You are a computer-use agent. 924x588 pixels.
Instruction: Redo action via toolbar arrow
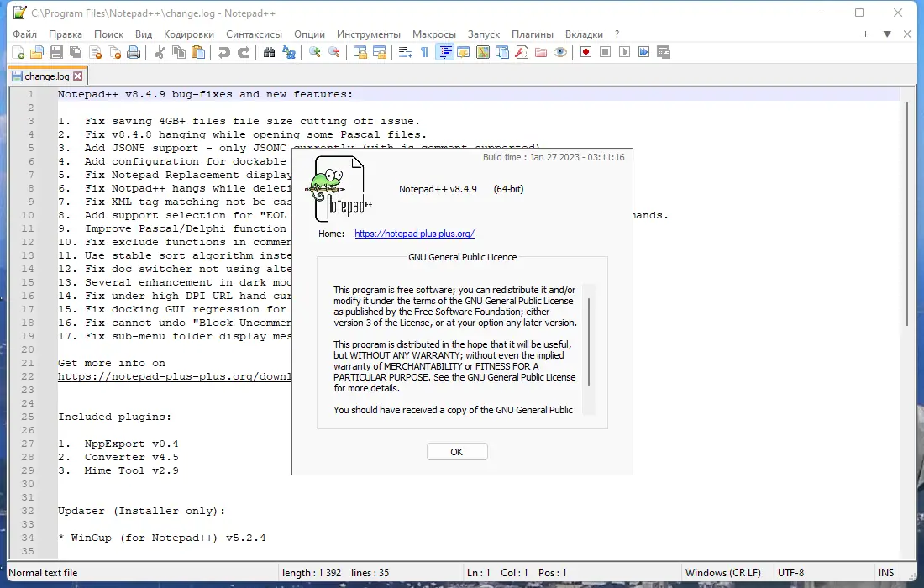pyautogui.click(x=244, y=52)
